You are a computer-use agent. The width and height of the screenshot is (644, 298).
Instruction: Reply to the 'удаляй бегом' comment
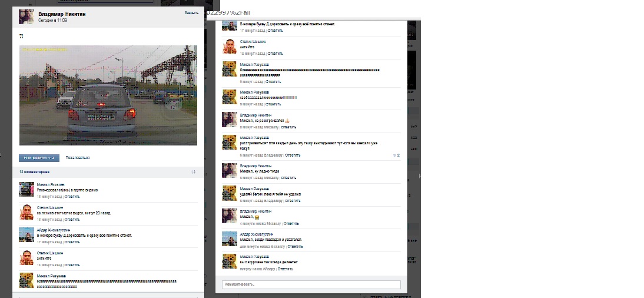[x=293, y=201]
